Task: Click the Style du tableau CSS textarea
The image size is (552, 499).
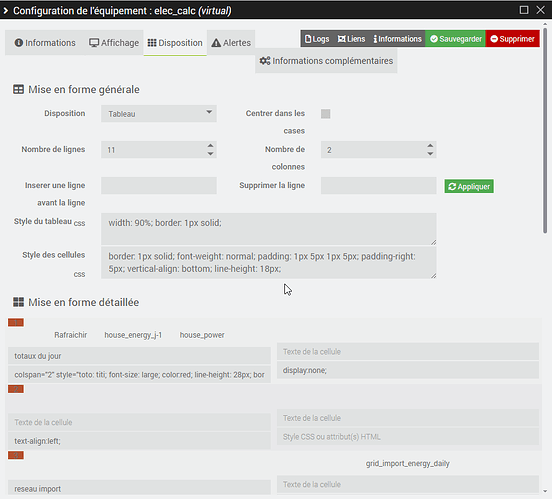Action: [x=269, y=229]
